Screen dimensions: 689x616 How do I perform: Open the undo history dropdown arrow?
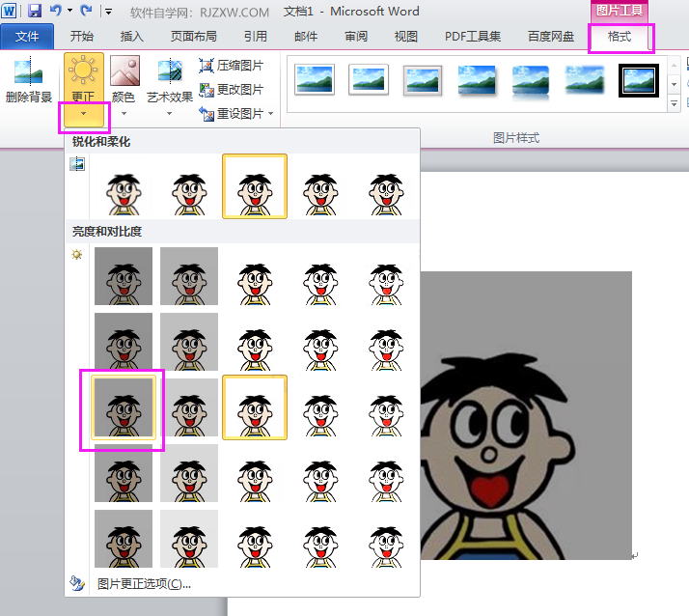coord(69,10)
